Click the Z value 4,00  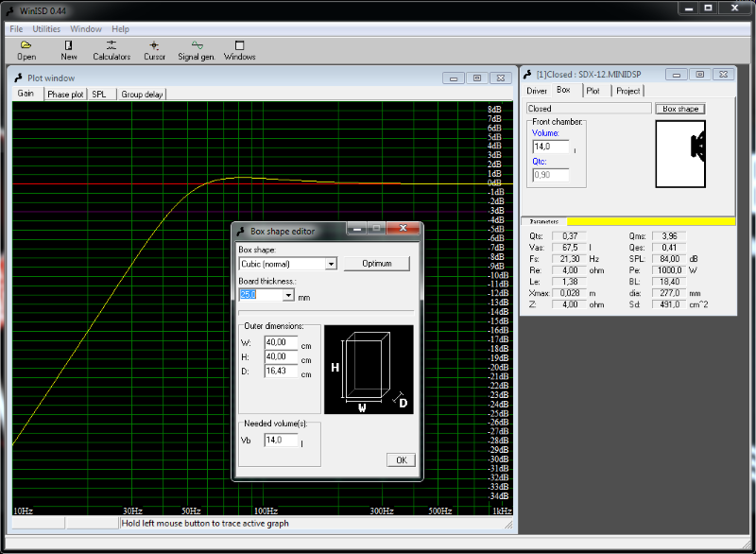tap(570, 304)
